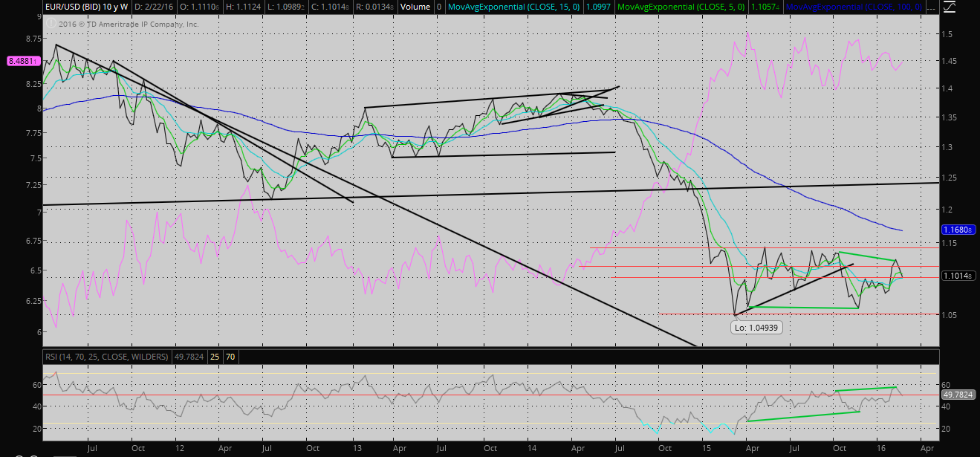
Task: Click the 1.25 label on the right price axis
Action: point(950,178)
